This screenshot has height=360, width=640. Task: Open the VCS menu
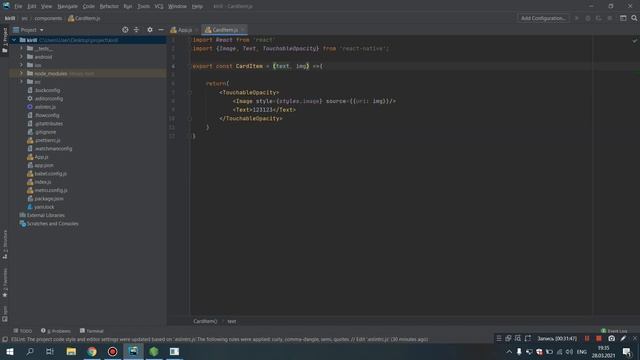pyautogui.click(x=159, y=6)
